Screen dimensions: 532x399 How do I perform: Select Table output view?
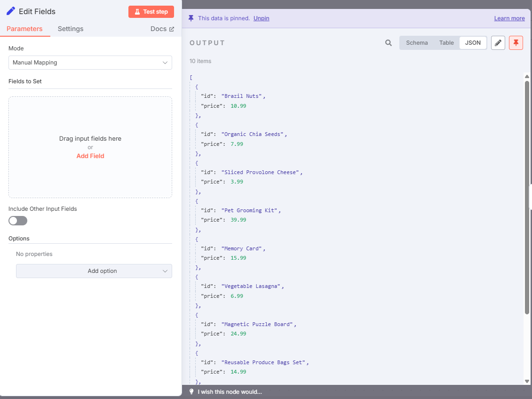click(x=446, y=43)
